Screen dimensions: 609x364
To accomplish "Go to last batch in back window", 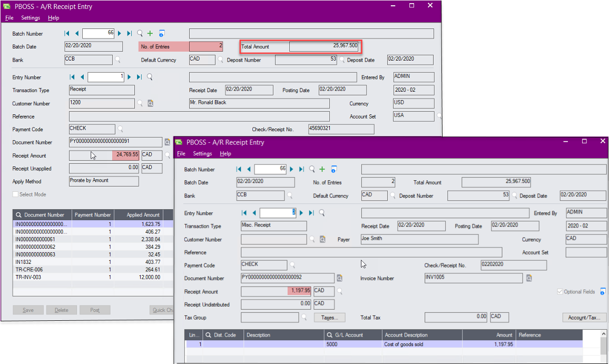I will click(130, 33).
